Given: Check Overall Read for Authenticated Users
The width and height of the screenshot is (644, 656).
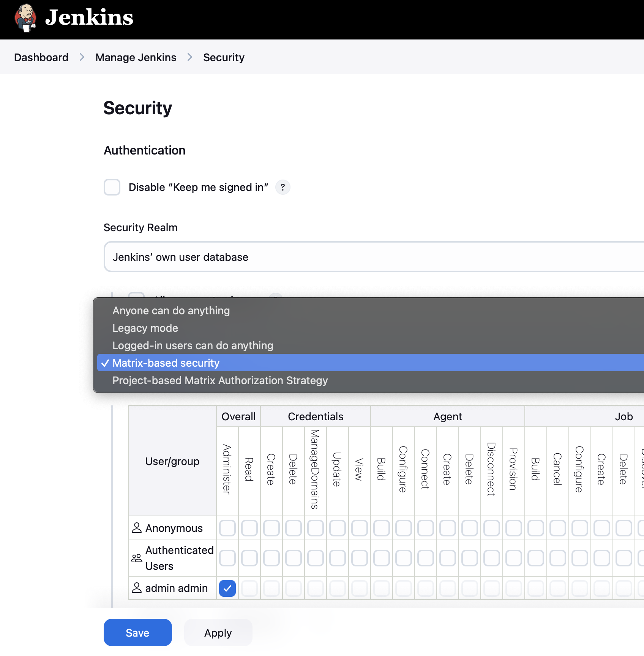Looking at the screenshot, I should (x=249, y=558).
